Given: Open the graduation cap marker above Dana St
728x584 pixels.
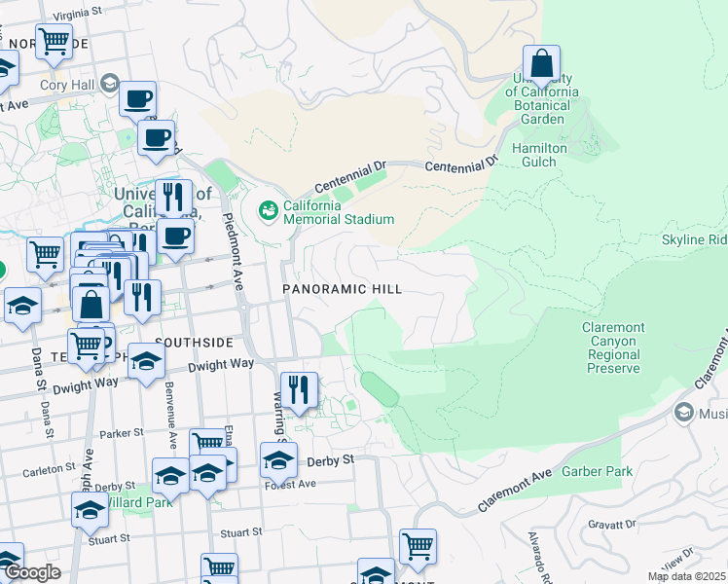Looking at the screenshot, I should pos(22,306).
